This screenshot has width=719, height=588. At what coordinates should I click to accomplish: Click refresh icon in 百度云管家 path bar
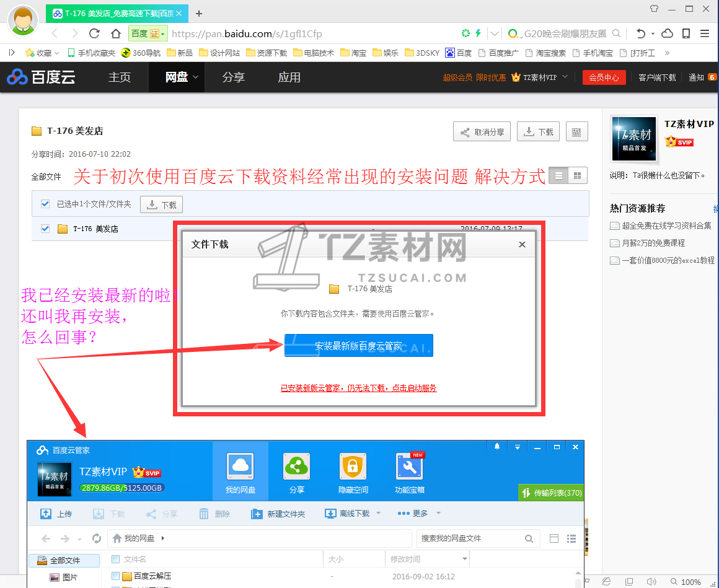pos(96,538)
